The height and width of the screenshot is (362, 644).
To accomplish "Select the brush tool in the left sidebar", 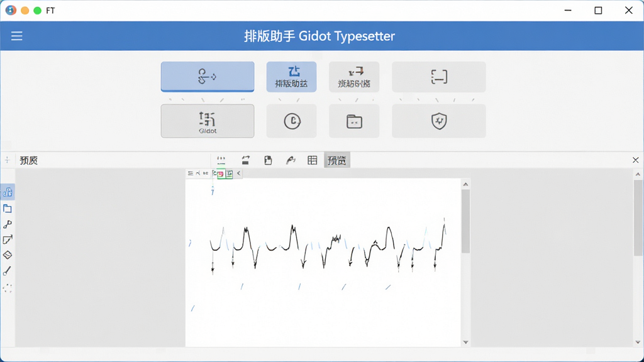I will [7, 271].
